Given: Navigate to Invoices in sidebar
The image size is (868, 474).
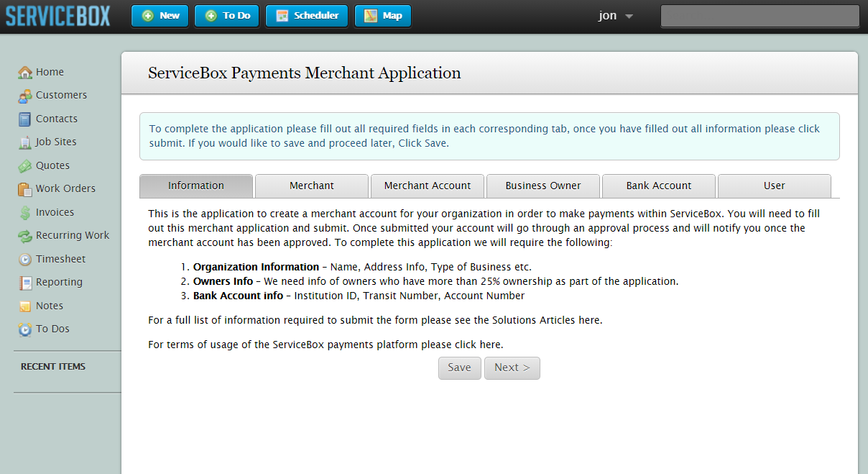Looking at the screenshot, I should [x=55, y=212].
